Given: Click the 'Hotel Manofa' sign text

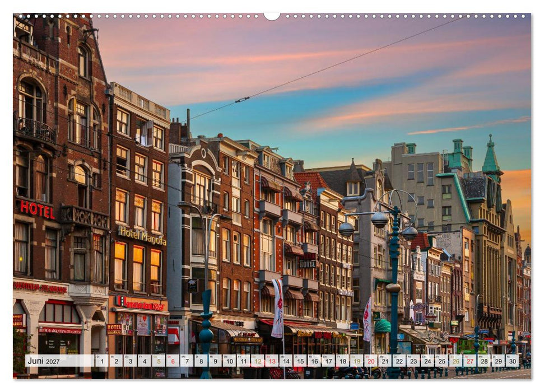Looking at the screenshot, I should 142,236.
